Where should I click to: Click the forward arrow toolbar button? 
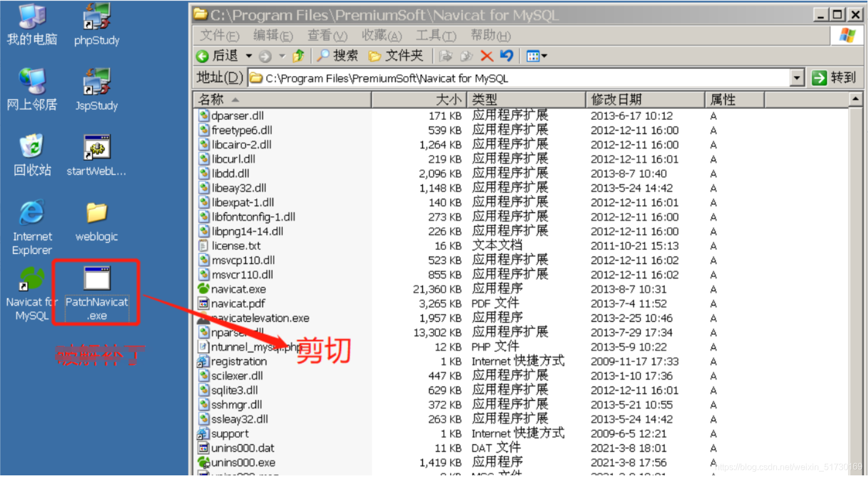265,56
